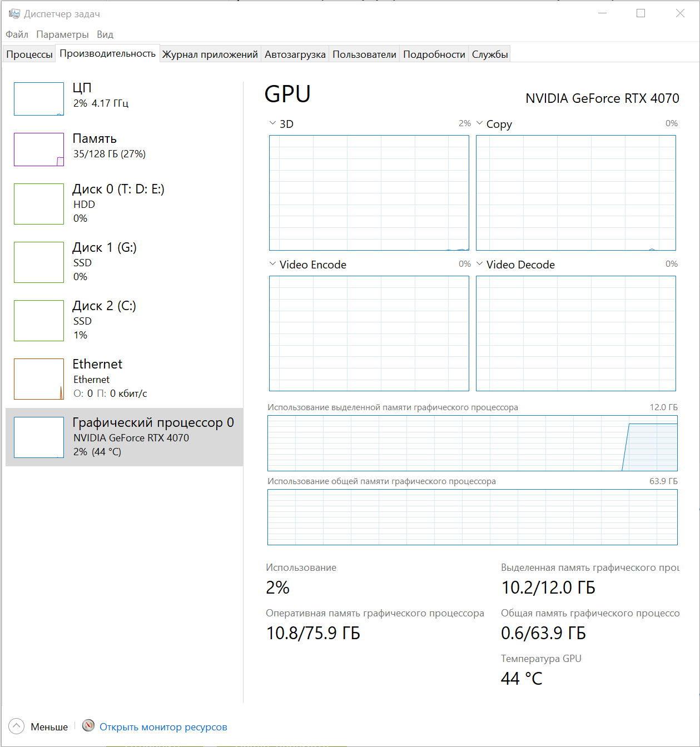Open the Вид menu

click(105, 34)
